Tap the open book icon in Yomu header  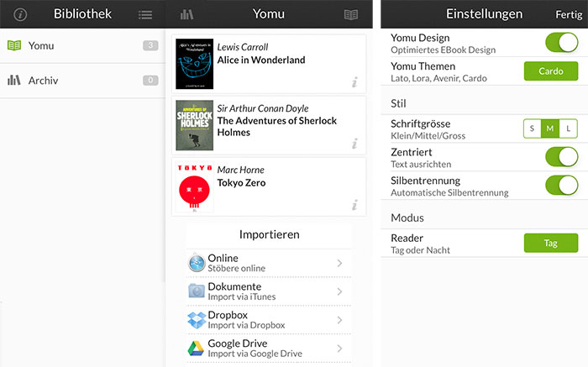[x=351, y=14]
